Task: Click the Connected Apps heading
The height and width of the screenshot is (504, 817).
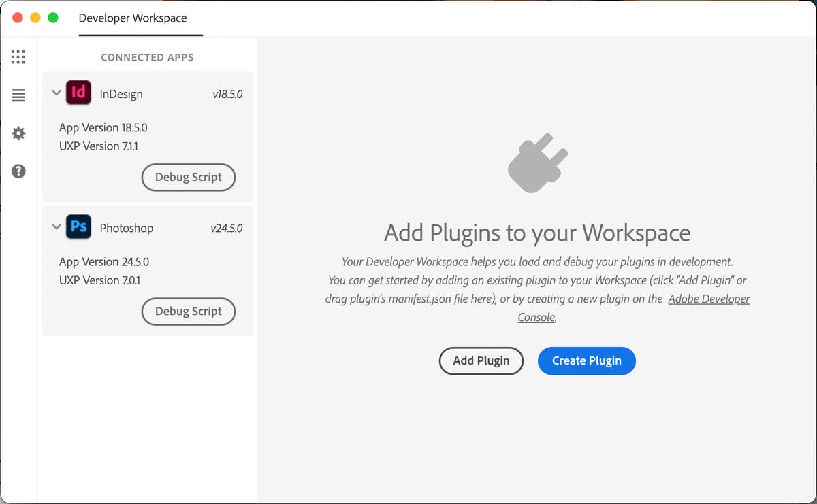Action: (147, 58)
